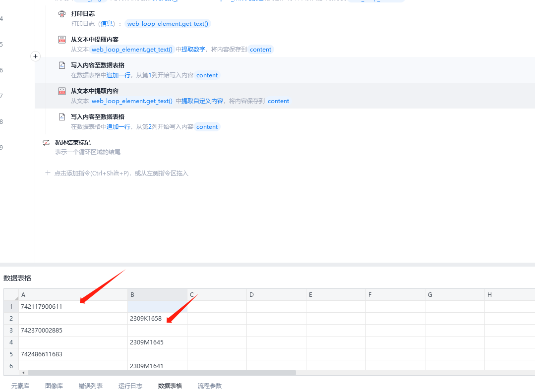This screenshot has width=535, height=392.
Task: Click cell with 742370002885
Action: tap(73, 330)
